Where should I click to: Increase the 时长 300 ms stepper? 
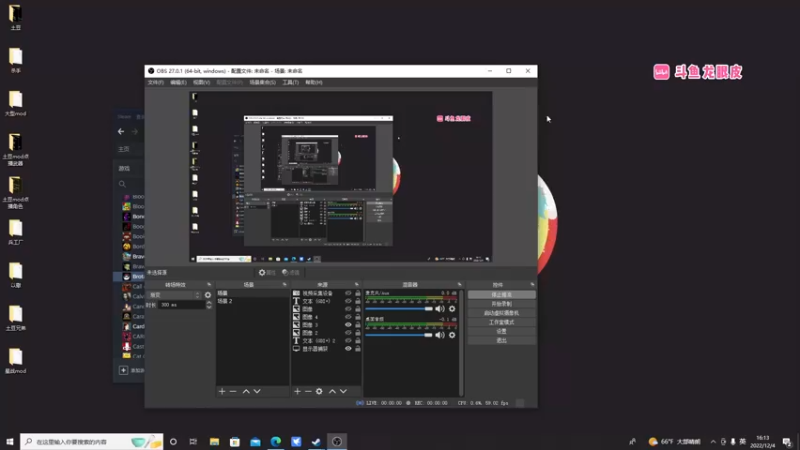point(209,303)
